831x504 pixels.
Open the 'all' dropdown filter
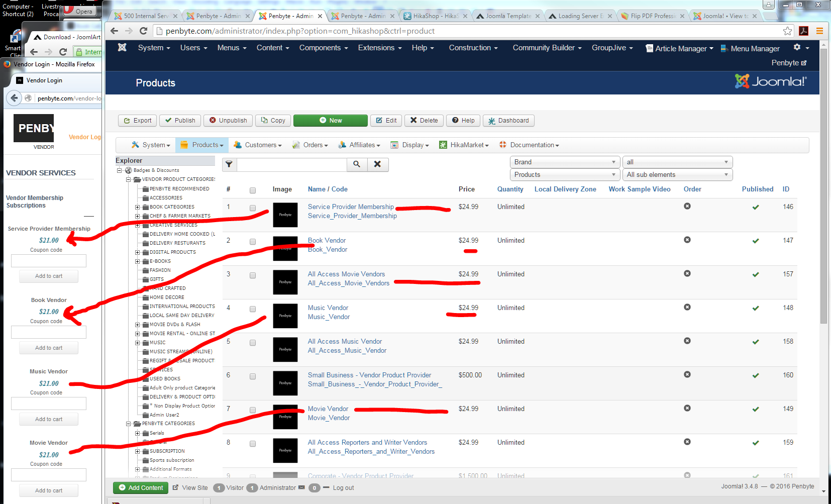677,162
